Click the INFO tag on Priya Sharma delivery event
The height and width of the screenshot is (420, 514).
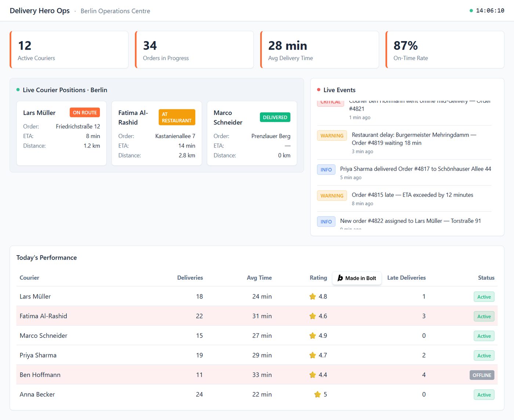[326, 170]
